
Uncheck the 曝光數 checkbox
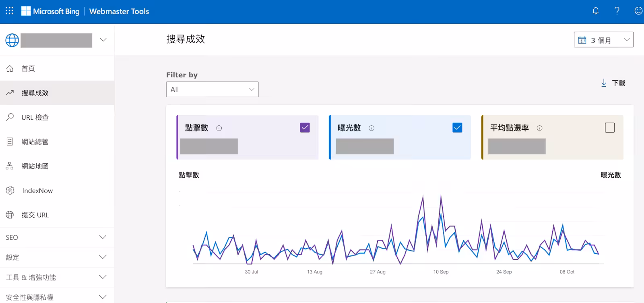coord(457,128)
